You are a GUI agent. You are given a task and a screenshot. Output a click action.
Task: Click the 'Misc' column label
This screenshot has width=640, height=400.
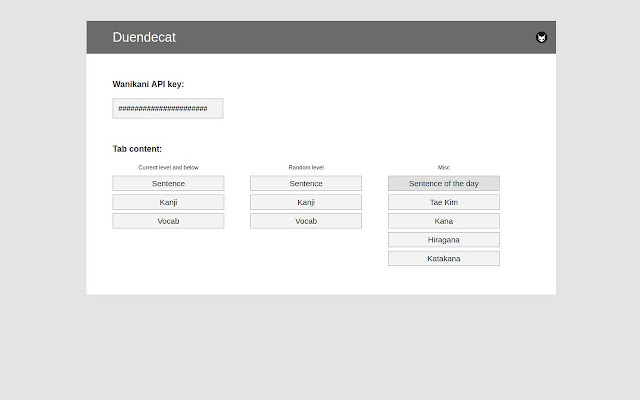[x=444, y=167]
